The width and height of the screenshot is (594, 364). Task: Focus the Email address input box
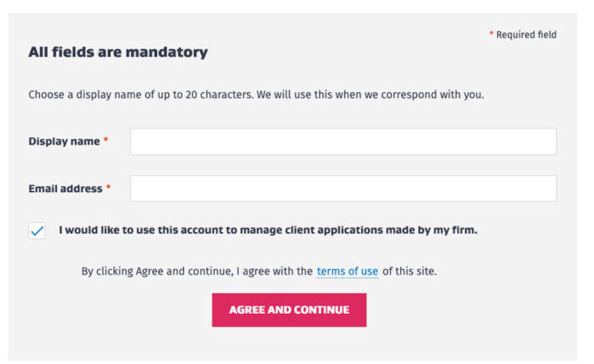pos(343,189)
